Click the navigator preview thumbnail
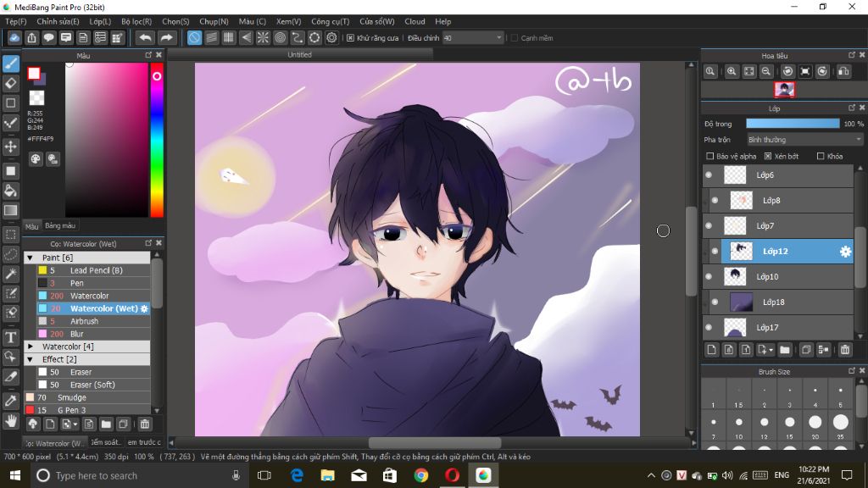This screenshot has height=488, width=868. [x=784, y=90]
